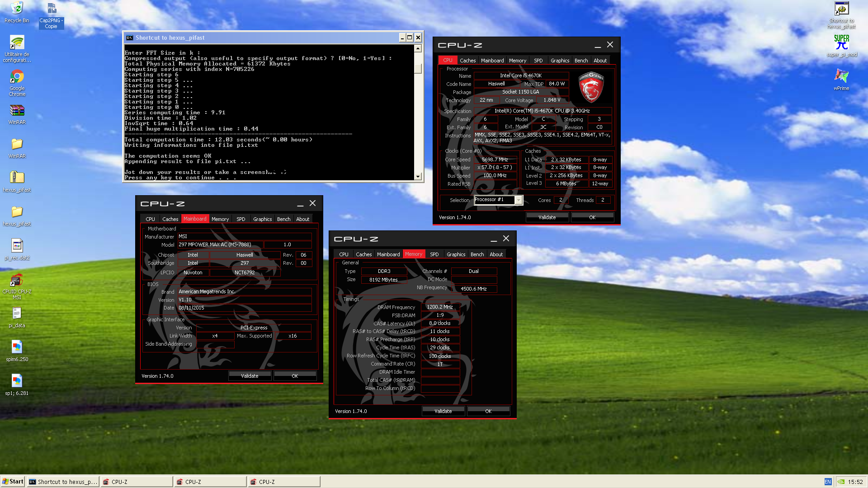The width and height of the screenshot is (868, 488).
Task: Click the green system tray icon
Action: [841, 482]
